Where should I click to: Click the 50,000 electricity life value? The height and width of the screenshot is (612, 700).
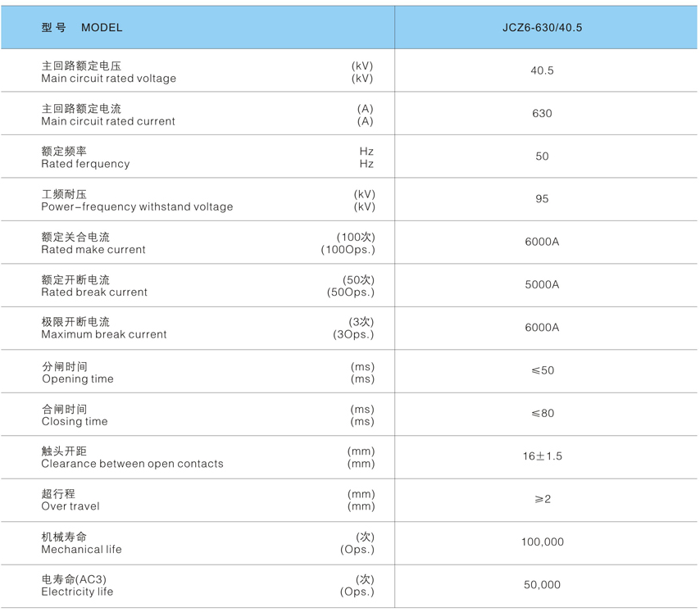542,585
